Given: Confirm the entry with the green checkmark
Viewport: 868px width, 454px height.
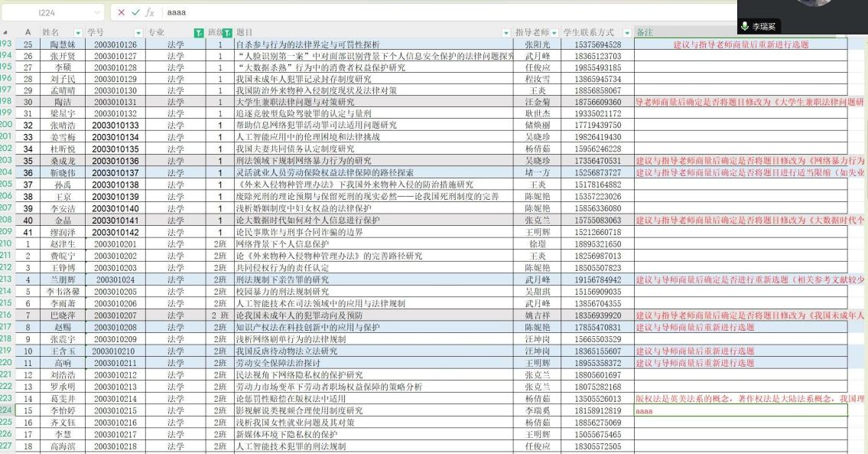Looking at the screenshot, I should click(x=135, y=12).
